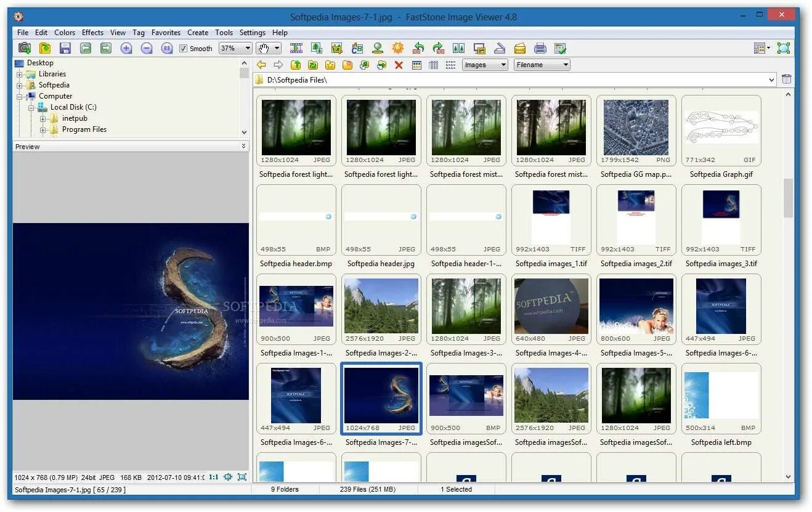
Task: Click the thumbnail pane scroll-down arrow
Action: (788, 477)
